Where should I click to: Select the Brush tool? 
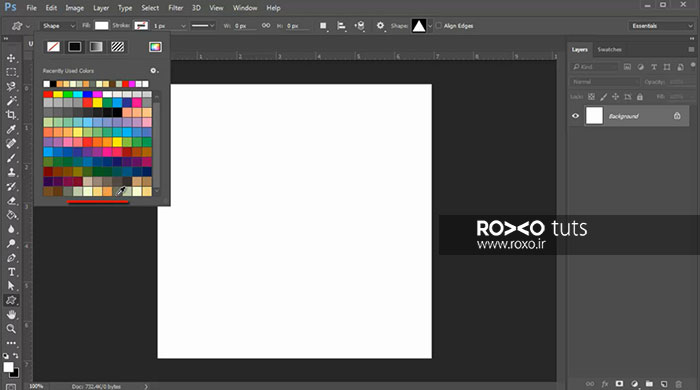pyautogui.click(x=11, y=158)
